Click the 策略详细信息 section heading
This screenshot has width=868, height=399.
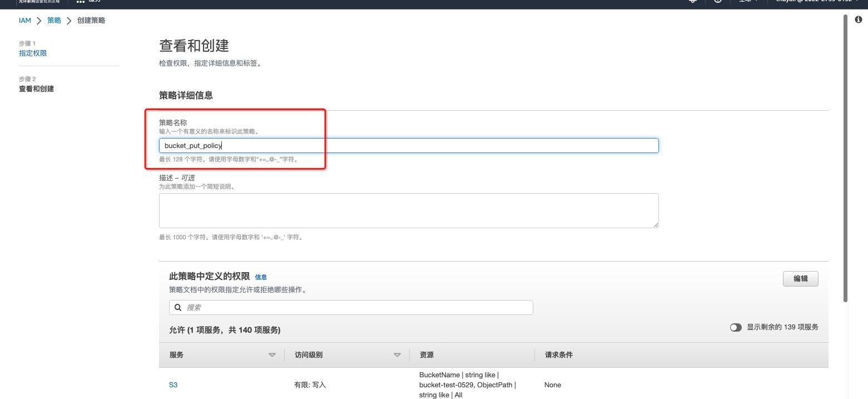(x=186, y=96)
